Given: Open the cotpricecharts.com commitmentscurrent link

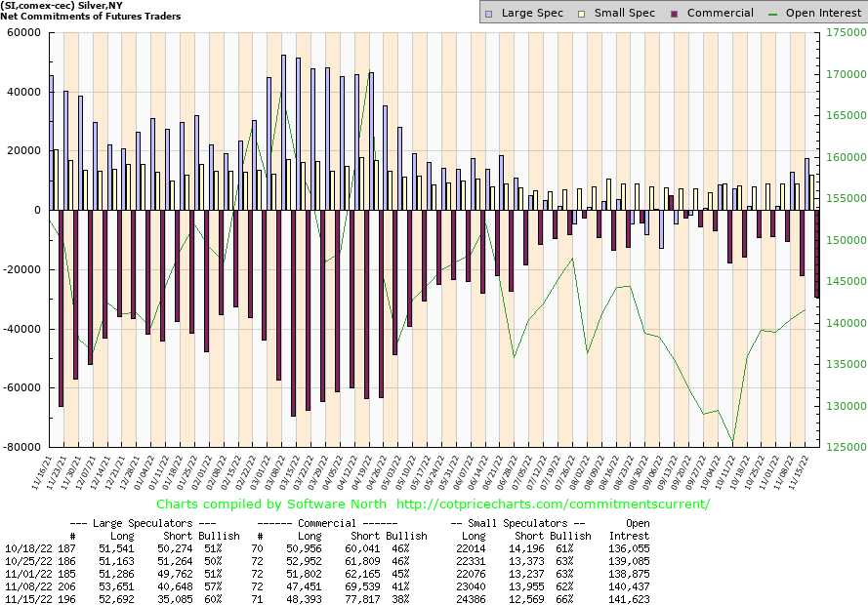Looking at the screenshot, I should click(554, 504).
